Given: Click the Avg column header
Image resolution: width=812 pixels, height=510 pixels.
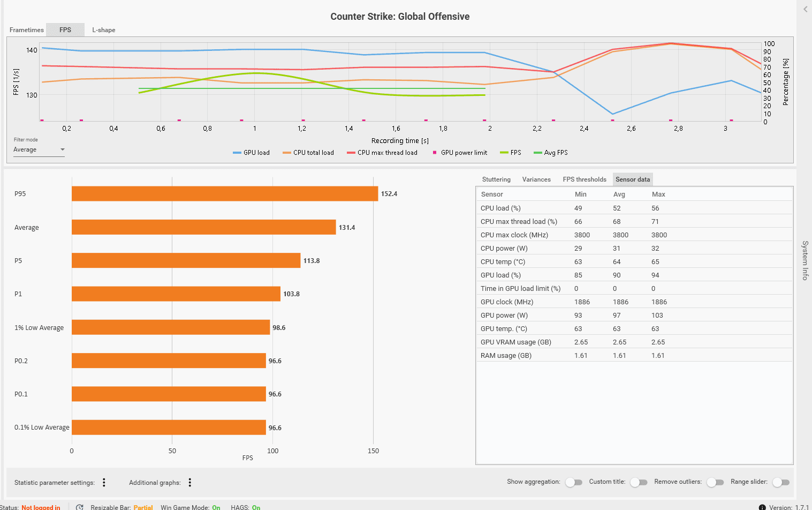Looking at the screenshot, I should (619, 194).
